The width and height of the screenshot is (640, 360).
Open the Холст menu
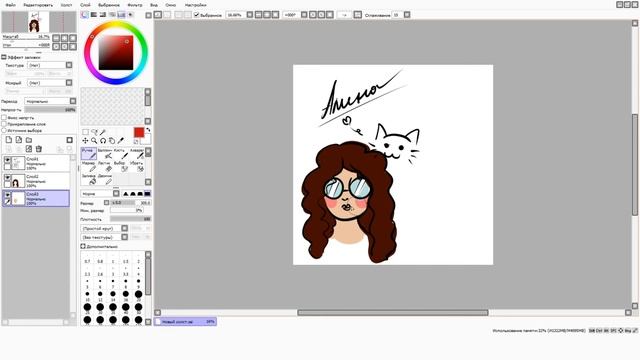click(66, 5)
